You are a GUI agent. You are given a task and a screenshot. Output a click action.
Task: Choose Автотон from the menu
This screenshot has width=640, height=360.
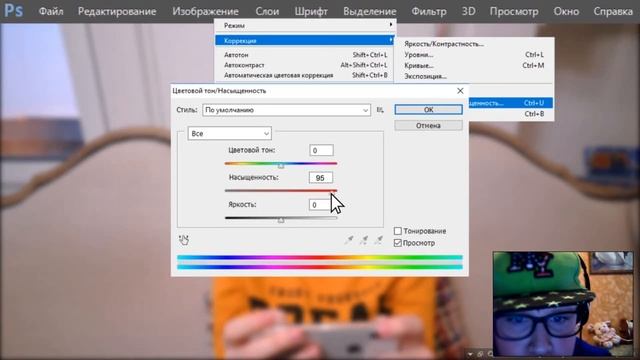tap(304, 55)
